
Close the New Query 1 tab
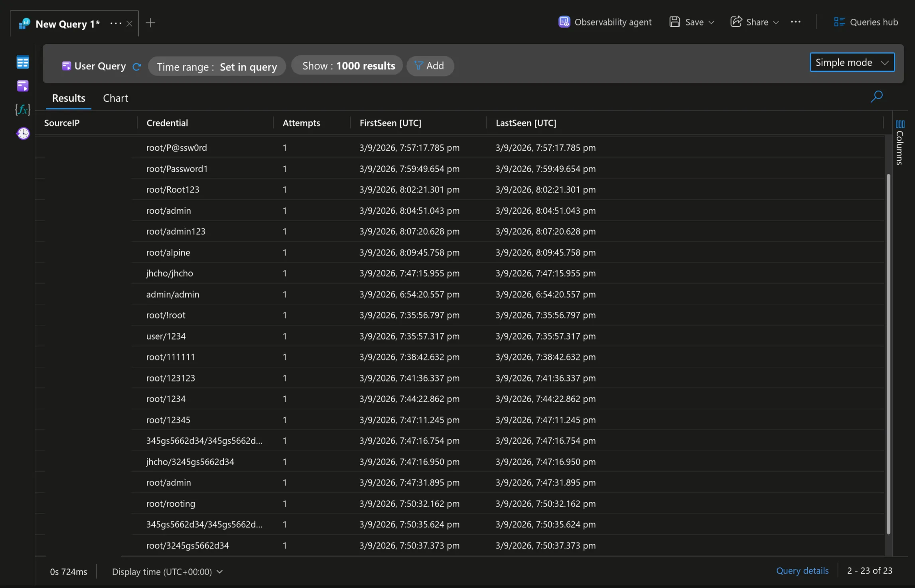(129, 24)
